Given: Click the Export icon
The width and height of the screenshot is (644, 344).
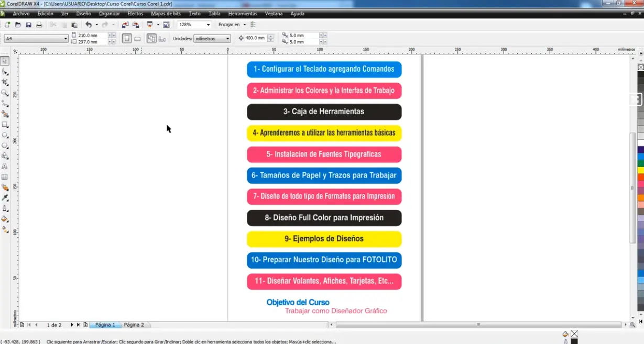Looking at the screenshot, I should [136, 25].
